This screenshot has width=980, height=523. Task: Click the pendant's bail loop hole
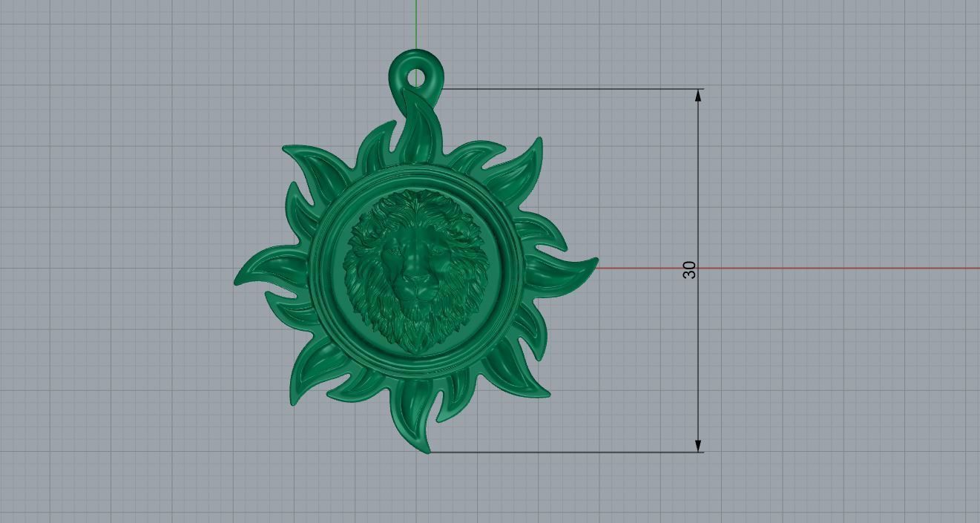[x=417, y=77]
